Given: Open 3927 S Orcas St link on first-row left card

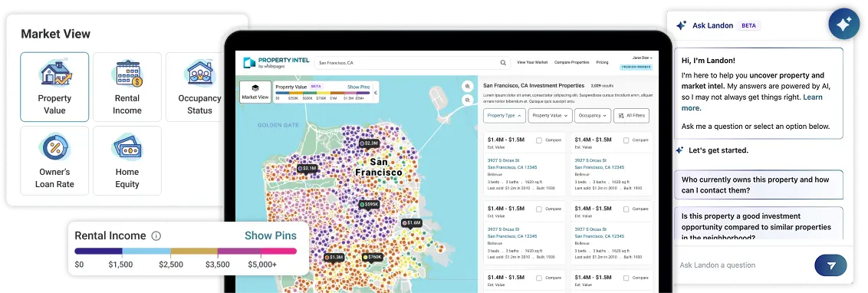Looking at the screenshot, I should (500, 160).
